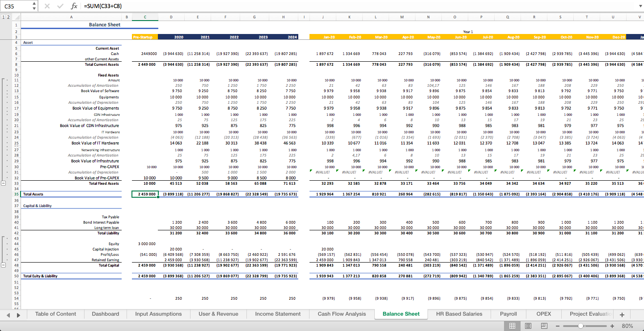Switch to Page Break Preview icon
The image size is (644, 331).
(544, 326)
